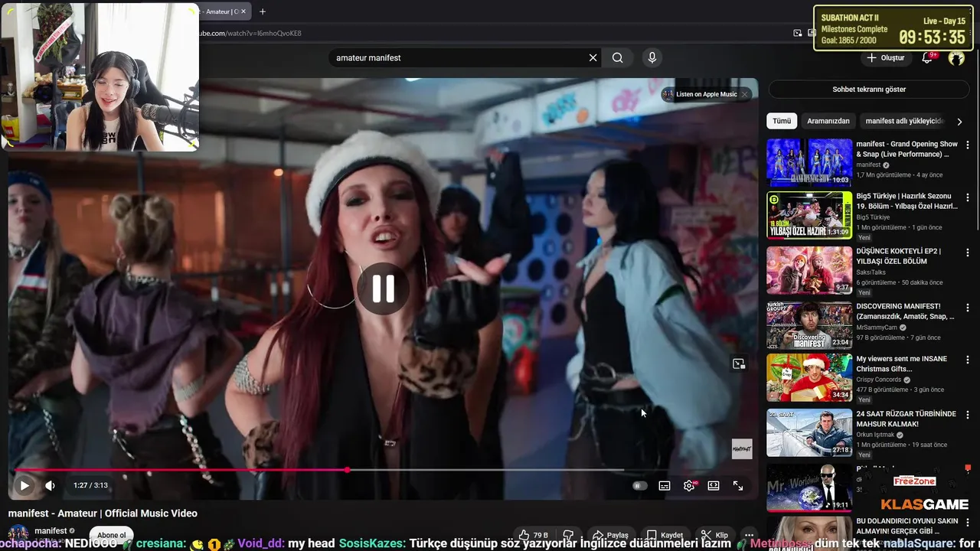Select the 'manifest adlı yükleyici' chip

click(x=905, y=121)
